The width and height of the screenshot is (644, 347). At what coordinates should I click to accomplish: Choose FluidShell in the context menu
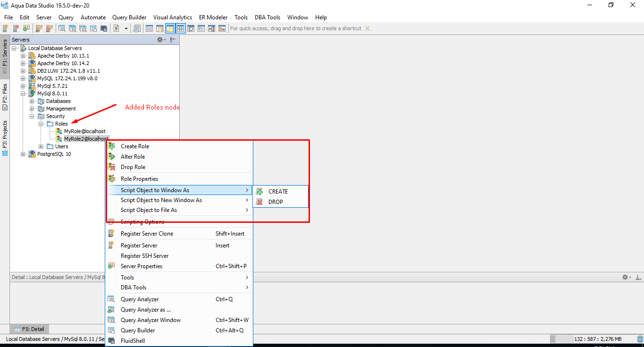[179, 341]
